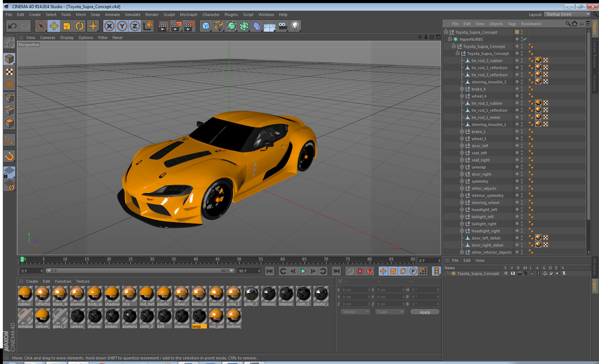
Task: Open the material manager Texture menu
Action: pos(83,281)
